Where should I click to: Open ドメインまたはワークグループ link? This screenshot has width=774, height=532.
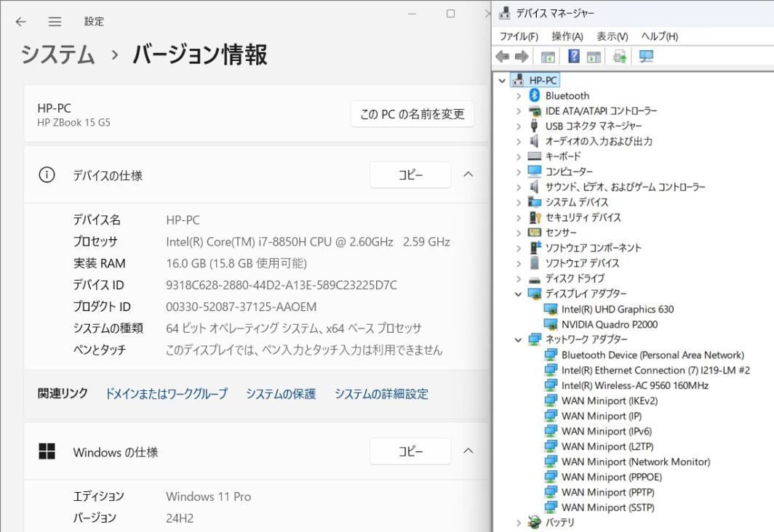click(167, 393)
